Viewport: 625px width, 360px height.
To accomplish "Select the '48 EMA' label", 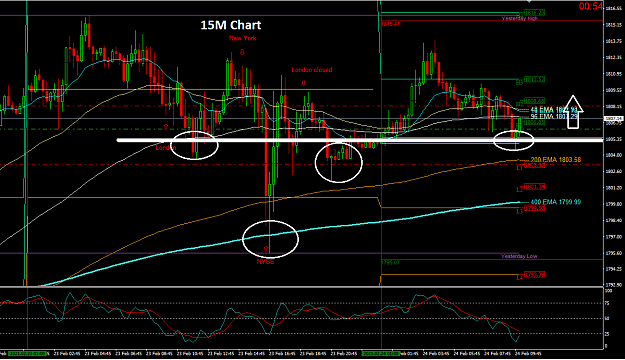I will point(554,110).
